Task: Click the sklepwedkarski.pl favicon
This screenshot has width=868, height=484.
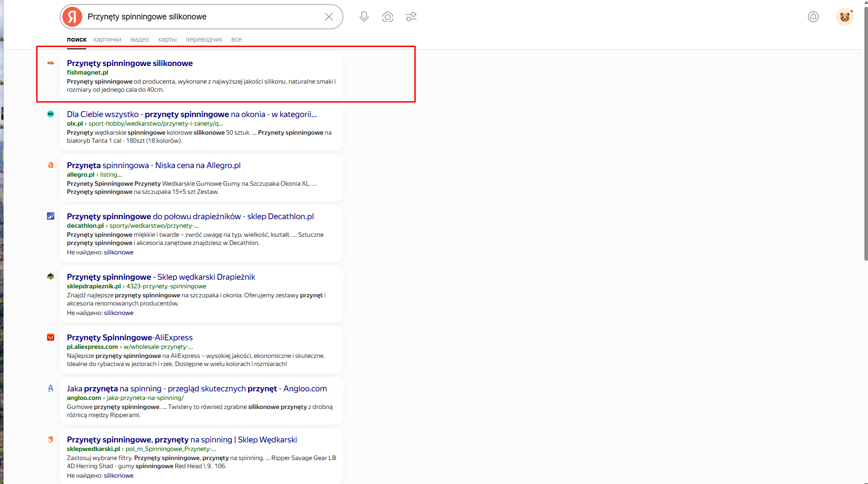Action: pos(51,439)
